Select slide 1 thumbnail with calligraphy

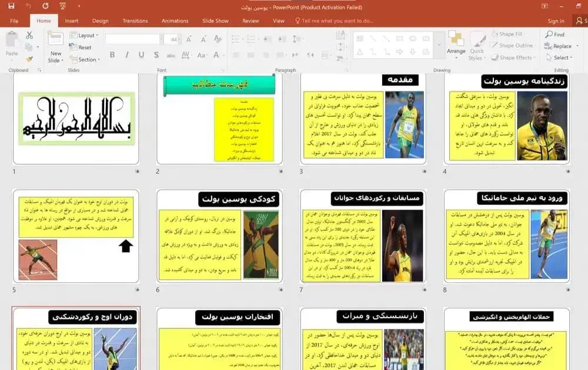click(x=76, y=119)
